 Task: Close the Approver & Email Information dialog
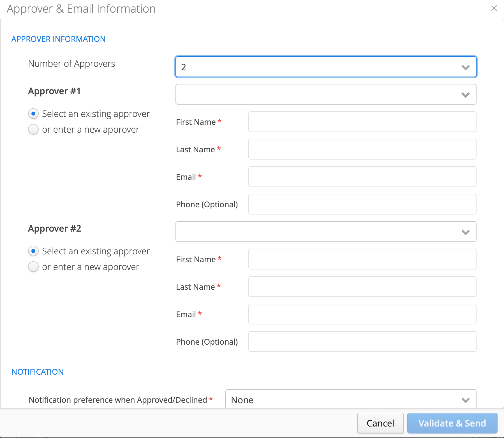(494, 8)
